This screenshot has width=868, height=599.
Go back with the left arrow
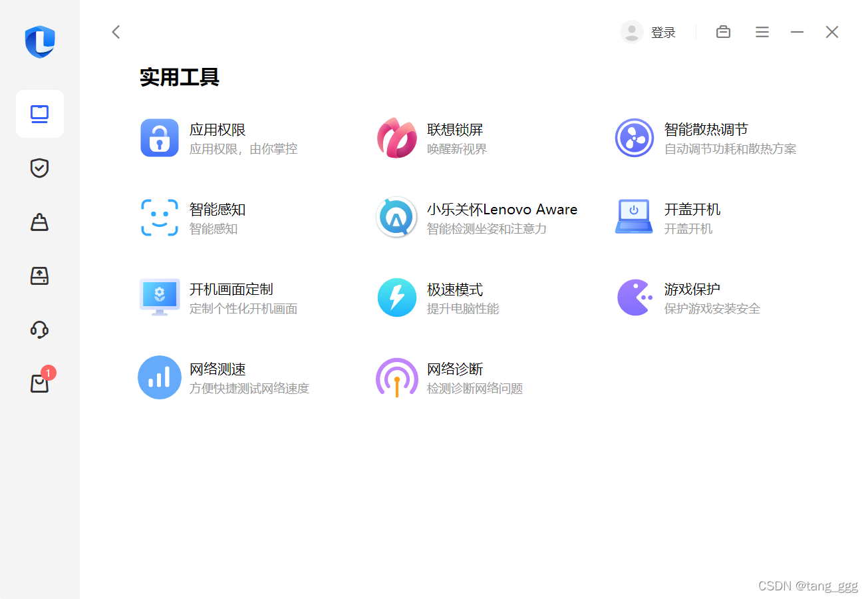coord(116,32)
